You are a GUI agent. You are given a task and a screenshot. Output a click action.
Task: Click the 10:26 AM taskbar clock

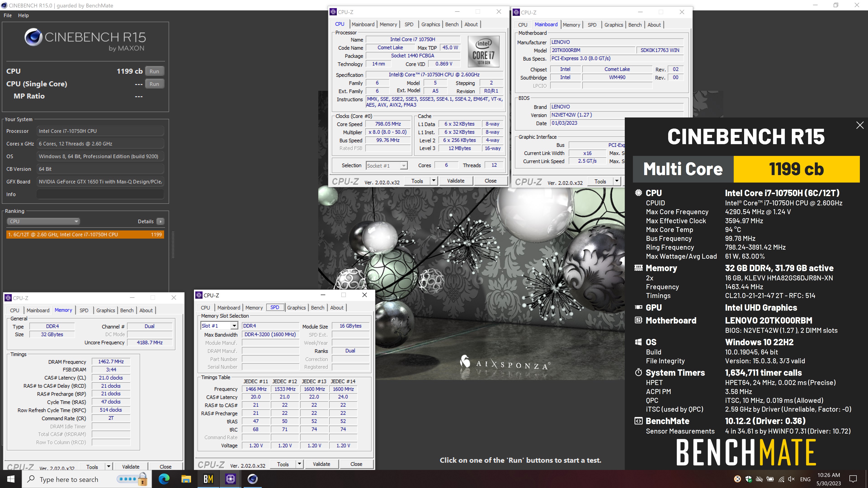point(829,475)
